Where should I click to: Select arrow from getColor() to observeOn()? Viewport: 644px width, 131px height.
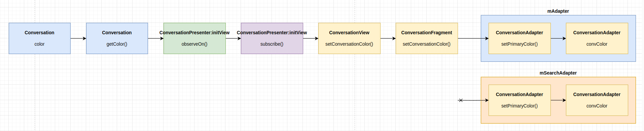(x=156, y=38)
